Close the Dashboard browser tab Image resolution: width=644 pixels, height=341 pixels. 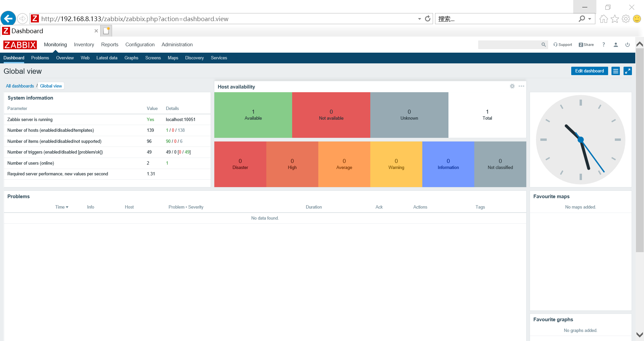96,31
